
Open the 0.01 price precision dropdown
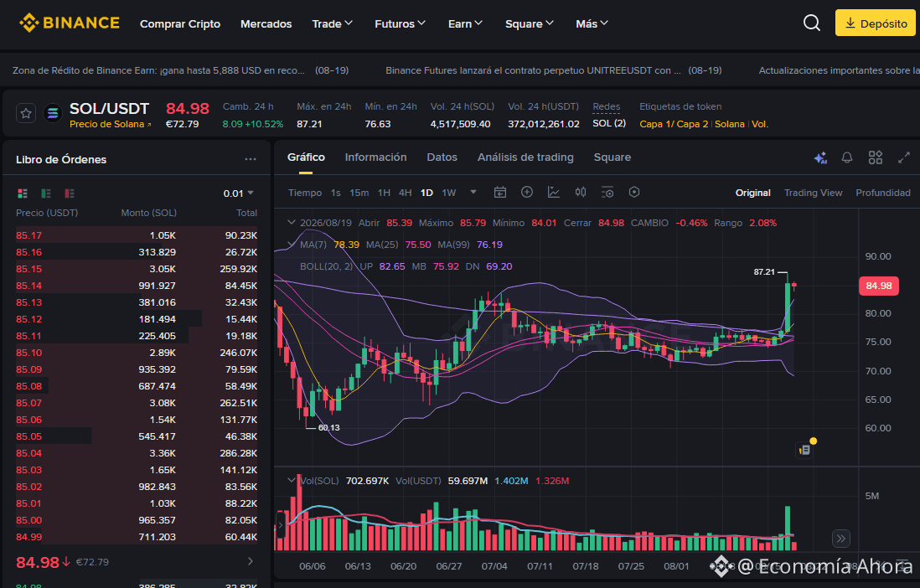pyautogui.click(x=238, y=193)
